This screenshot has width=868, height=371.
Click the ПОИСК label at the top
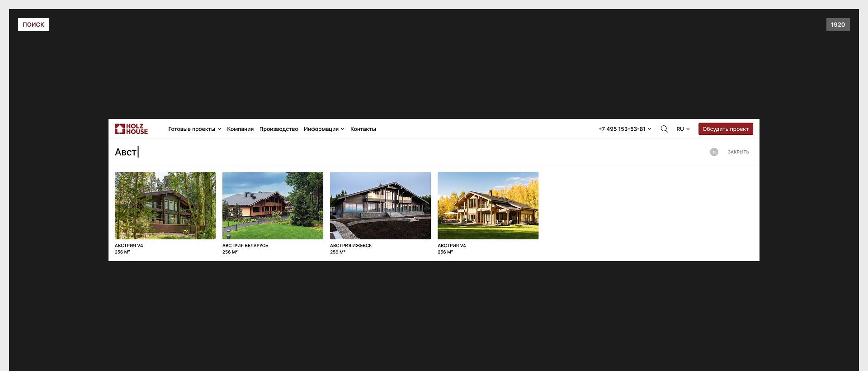(x=33, y=24)
